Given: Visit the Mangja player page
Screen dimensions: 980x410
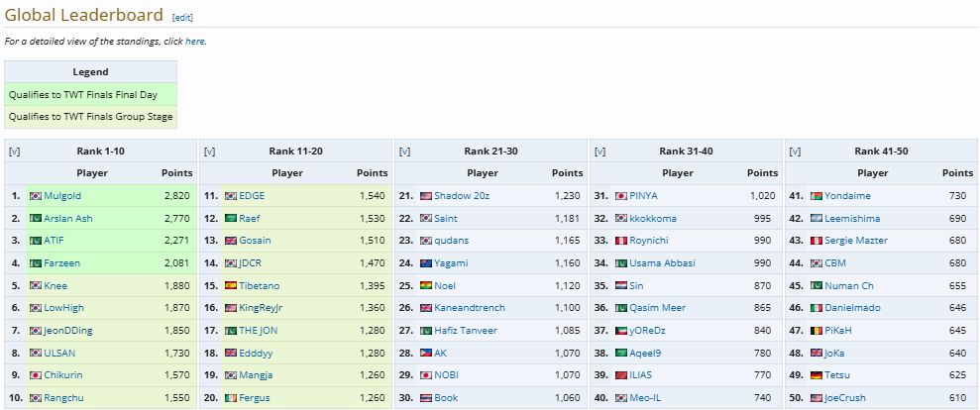Looking at the screenshot, I should click(256, 375).
